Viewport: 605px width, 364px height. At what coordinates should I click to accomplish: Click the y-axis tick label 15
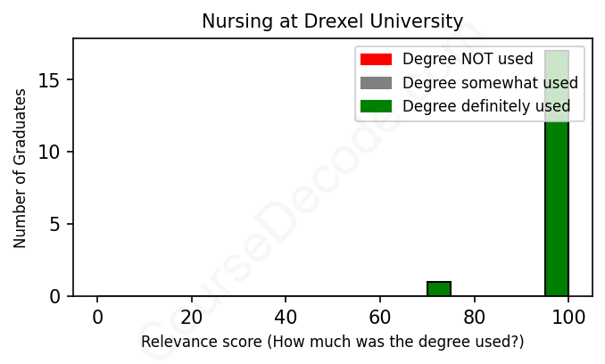coord(53,81)
